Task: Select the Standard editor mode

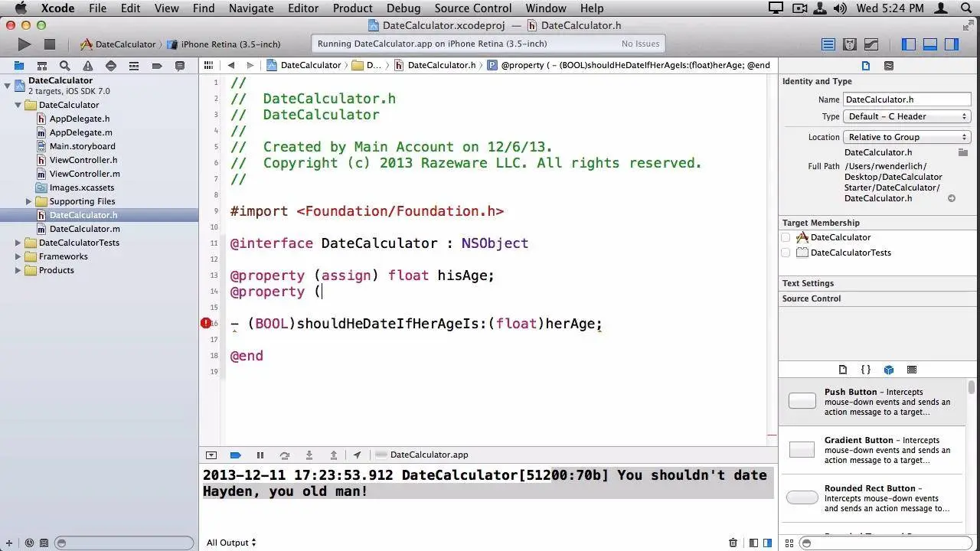Action: click(828, 44)
